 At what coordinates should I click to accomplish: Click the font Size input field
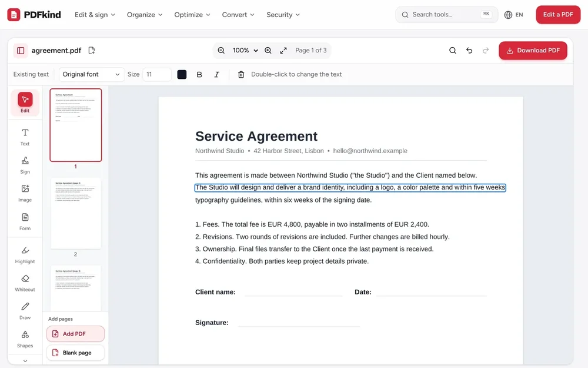(x=157, y=74)
